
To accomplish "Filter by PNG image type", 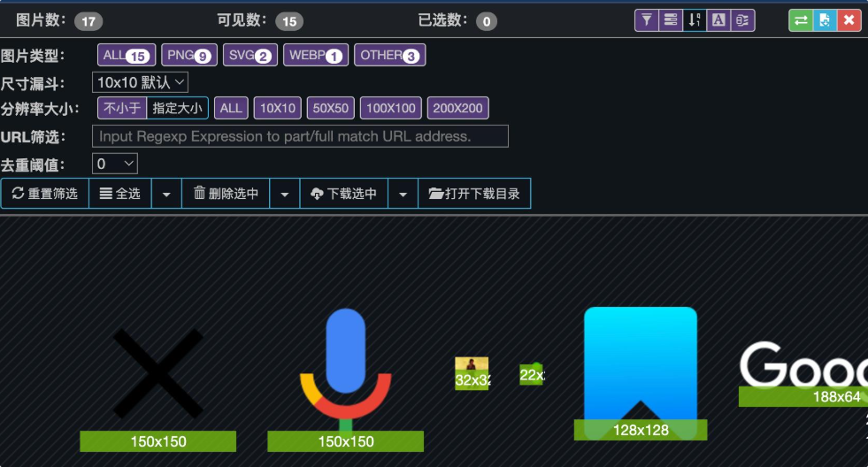I will coord(189,55).
